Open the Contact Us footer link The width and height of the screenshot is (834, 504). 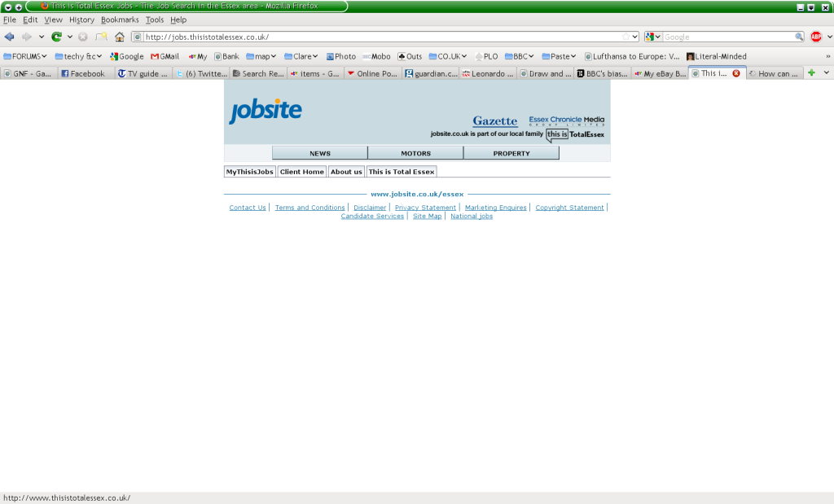tap(248, 208)
